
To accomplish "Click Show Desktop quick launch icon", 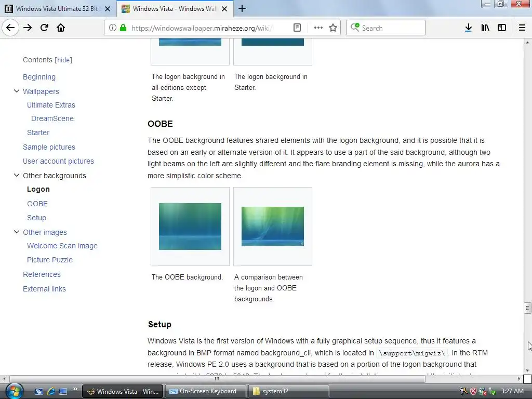I will (x=63, y=391).
